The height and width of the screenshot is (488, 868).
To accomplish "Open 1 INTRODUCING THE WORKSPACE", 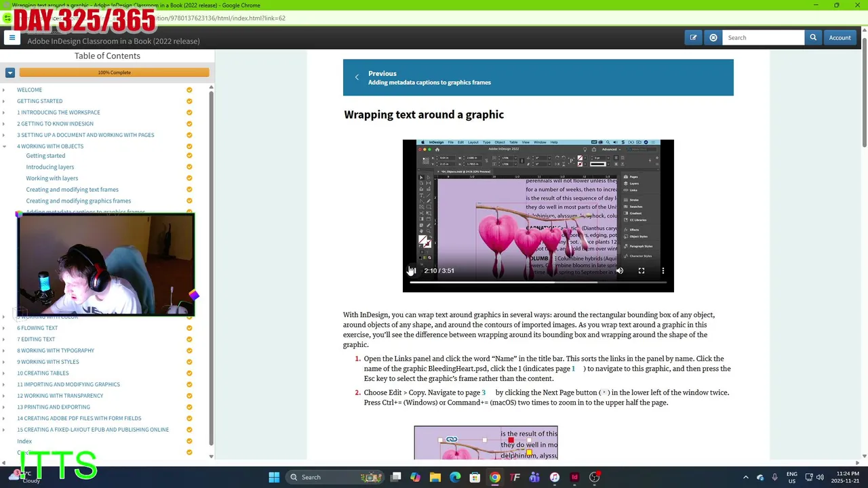I will click(58, 113).
